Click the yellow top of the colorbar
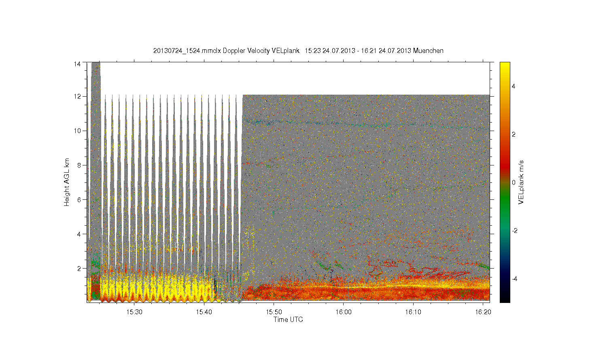Image resolution: width=607 pixels, height=364 pixels. pyautogui.click(x=505, y=69)
